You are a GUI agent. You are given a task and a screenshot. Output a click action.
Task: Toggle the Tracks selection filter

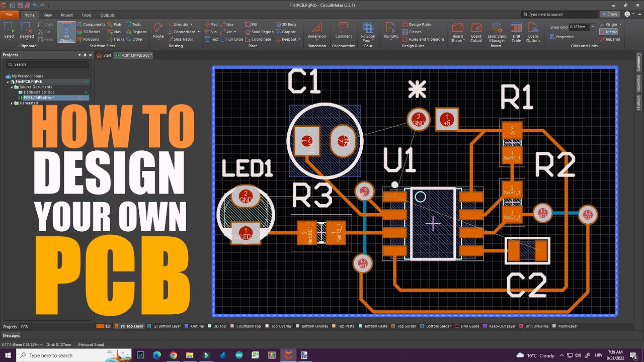[116, 39]
